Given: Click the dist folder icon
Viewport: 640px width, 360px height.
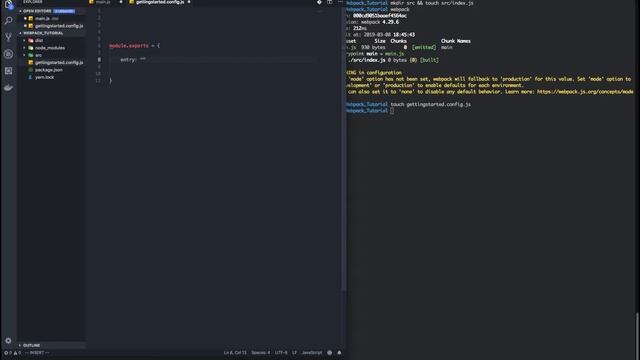Looking at the screenshot, I should (x=31, y=40).
